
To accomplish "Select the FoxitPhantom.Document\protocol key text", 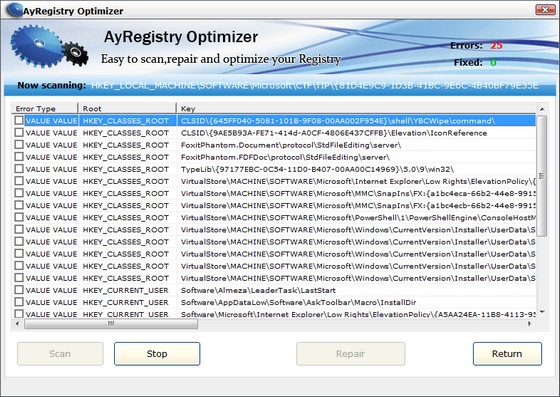I will coord(291,145).
